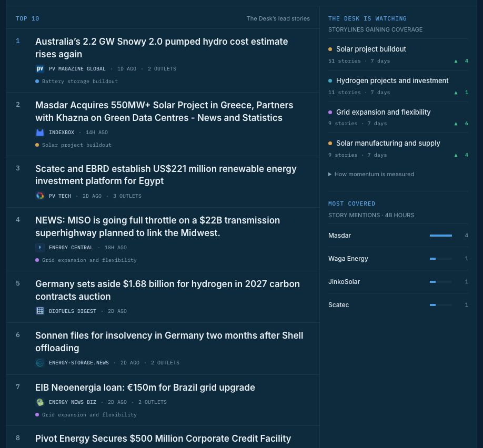This screenshot has width=483, height=448.
Task: Open 'Solar manufacturing and supply' storyline
Action: pyautogui.click(x=388, y=143)
